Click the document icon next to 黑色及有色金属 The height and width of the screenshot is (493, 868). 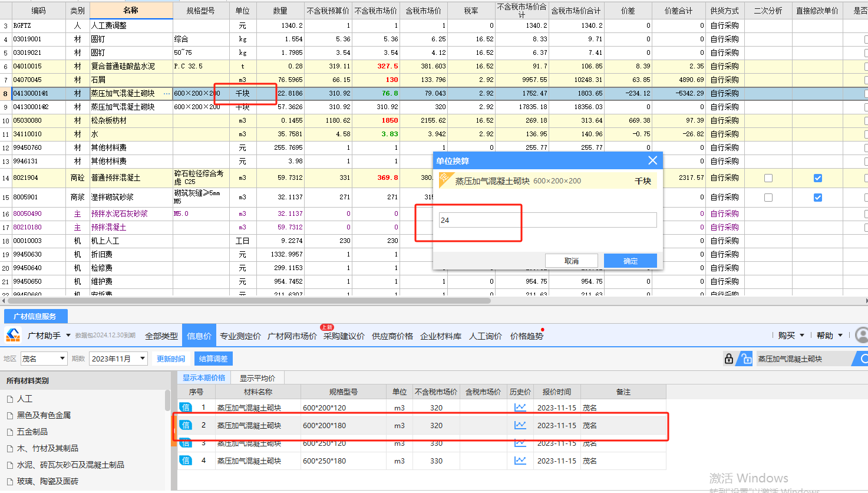pyautogui.click(x=10, y=416)
